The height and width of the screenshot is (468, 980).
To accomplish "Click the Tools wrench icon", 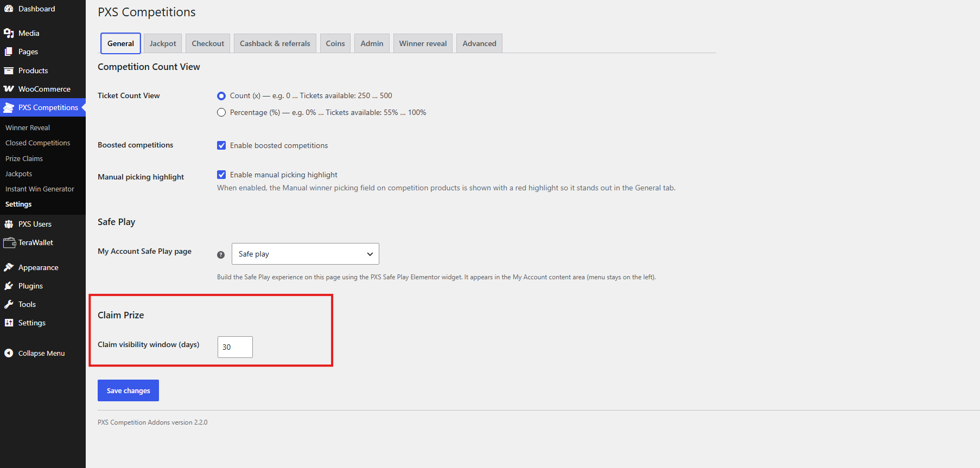I will 9,304.
